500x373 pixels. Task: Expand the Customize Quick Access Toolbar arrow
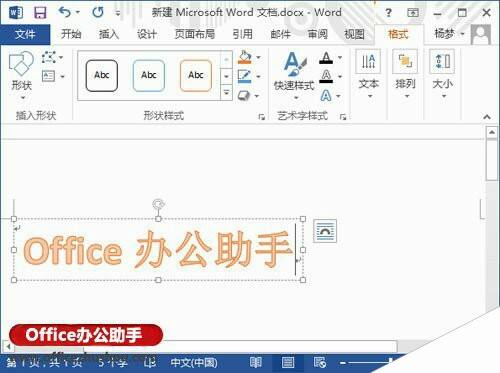tap(118, 14)
